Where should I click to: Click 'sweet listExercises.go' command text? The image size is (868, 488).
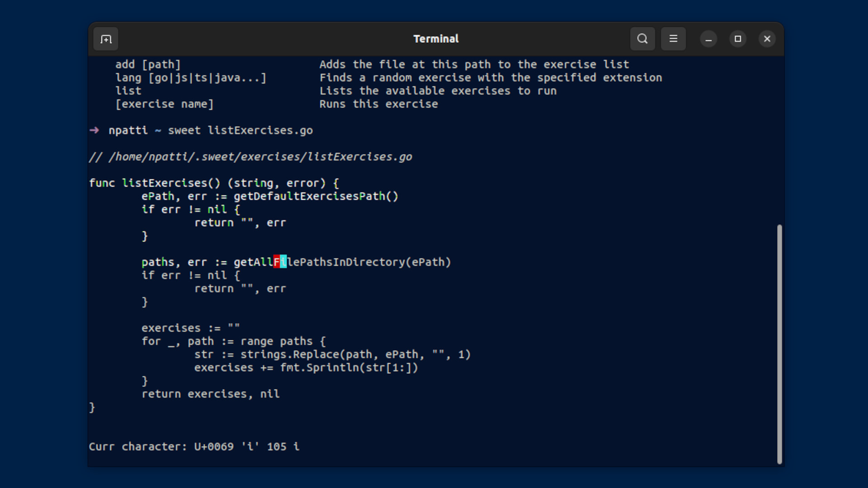coord(240,131)
